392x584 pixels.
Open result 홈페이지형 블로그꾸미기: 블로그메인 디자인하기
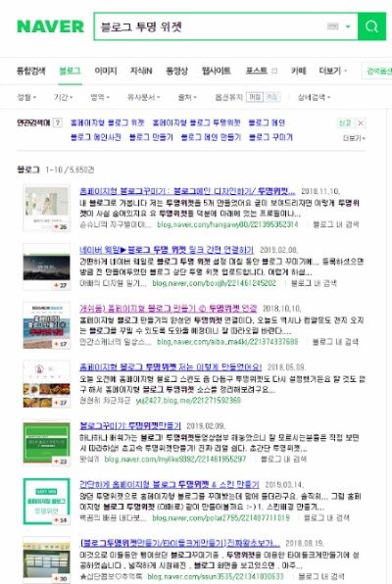click(187, 191)
